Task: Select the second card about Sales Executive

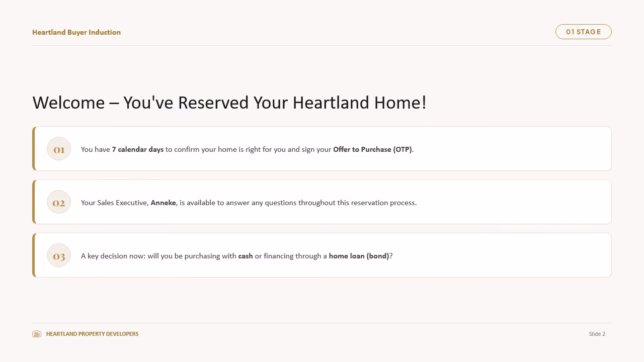Action: click(x=322, y=202)
